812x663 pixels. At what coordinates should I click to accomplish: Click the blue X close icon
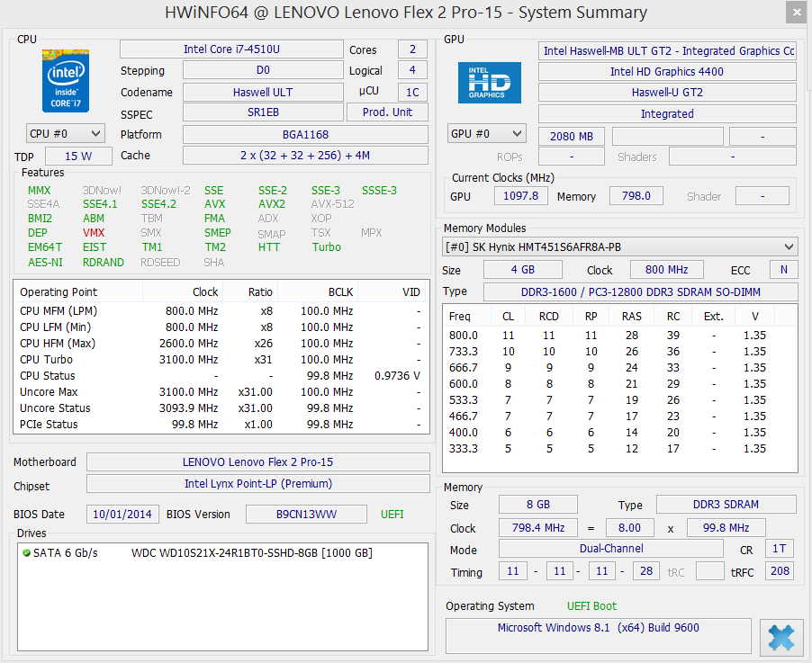click(781, 637)
